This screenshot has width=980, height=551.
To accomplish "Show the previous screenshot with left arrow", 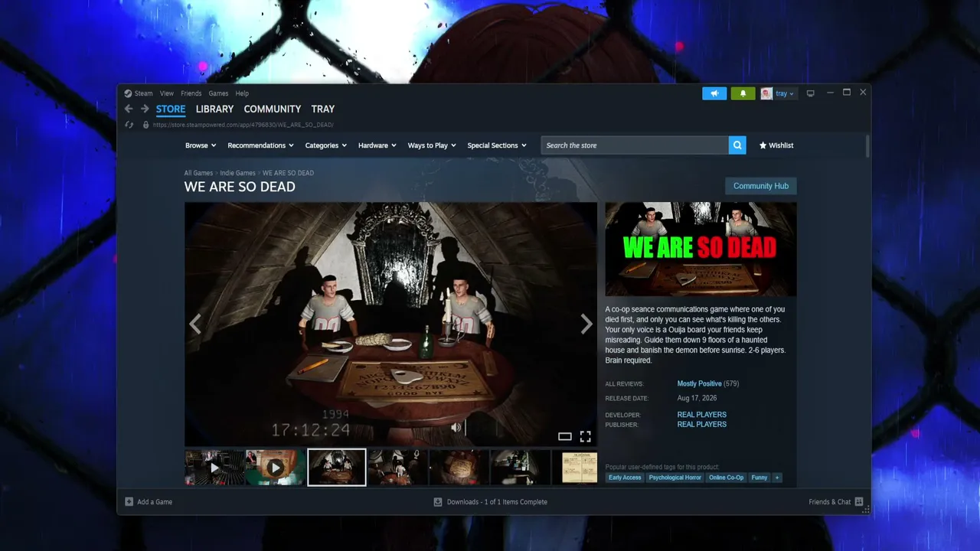I will 195,324.
